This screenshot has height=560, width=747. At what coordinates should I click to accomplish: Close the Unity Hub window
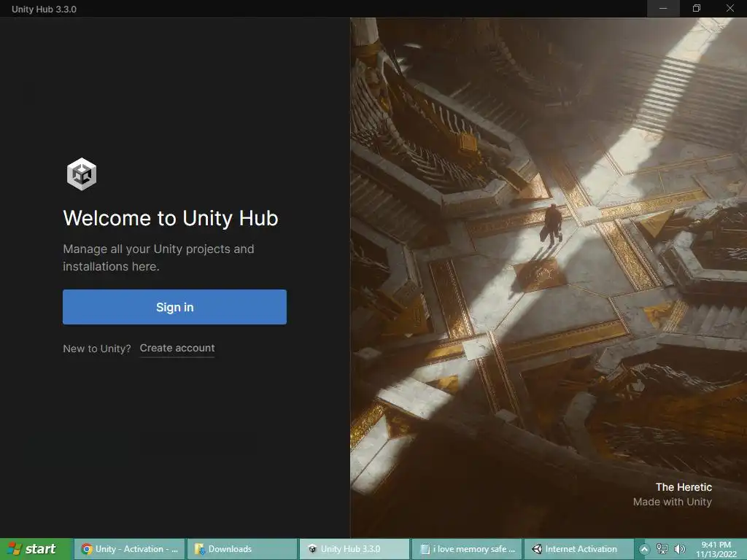(729, 9)
